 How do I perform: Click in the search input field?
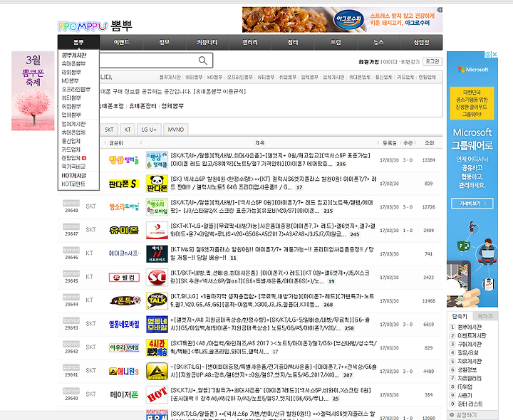tap(149, 61)
